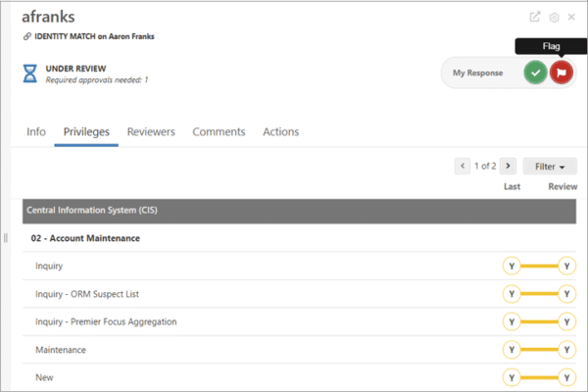
Task: Go to previous privileges page
Action: coord(463,166)
